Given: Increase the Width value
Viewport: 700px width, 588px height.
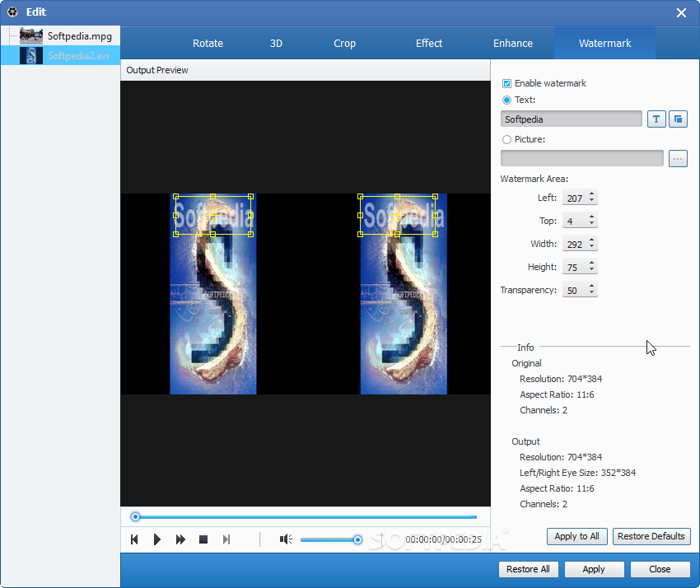Looking at the screenshot, I should 591,240.
